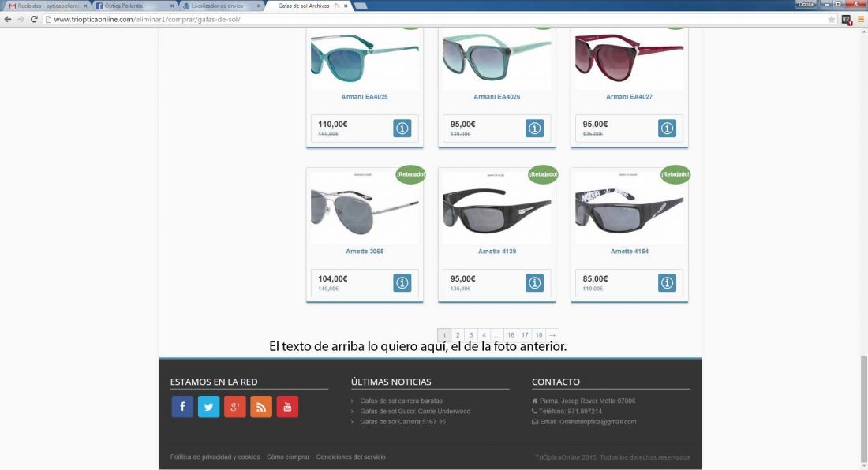Reload the page with refresh icon
Viewport: 868px width, 470px height.
34,20
